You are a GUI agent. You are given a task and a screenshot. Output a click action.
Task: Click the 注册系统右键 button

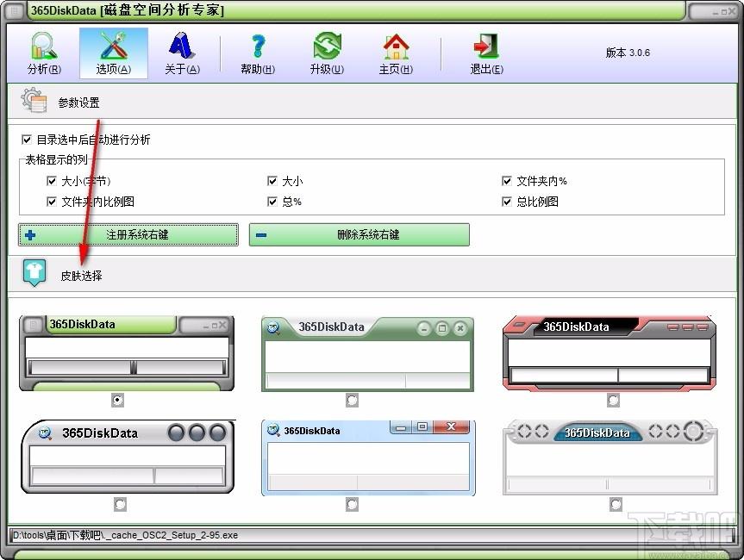[128, 234]
